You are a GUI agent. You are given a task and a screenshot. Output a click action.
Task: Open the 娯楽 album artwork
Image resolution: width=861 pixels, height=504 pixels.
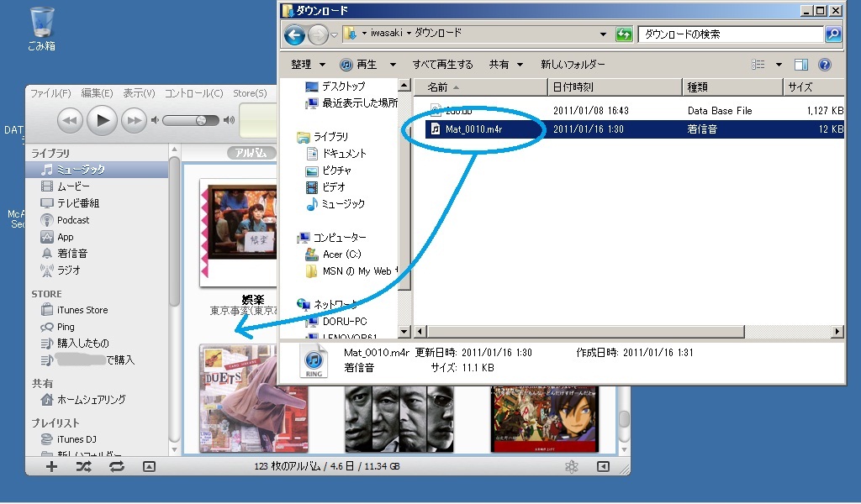tap(239, 233)
